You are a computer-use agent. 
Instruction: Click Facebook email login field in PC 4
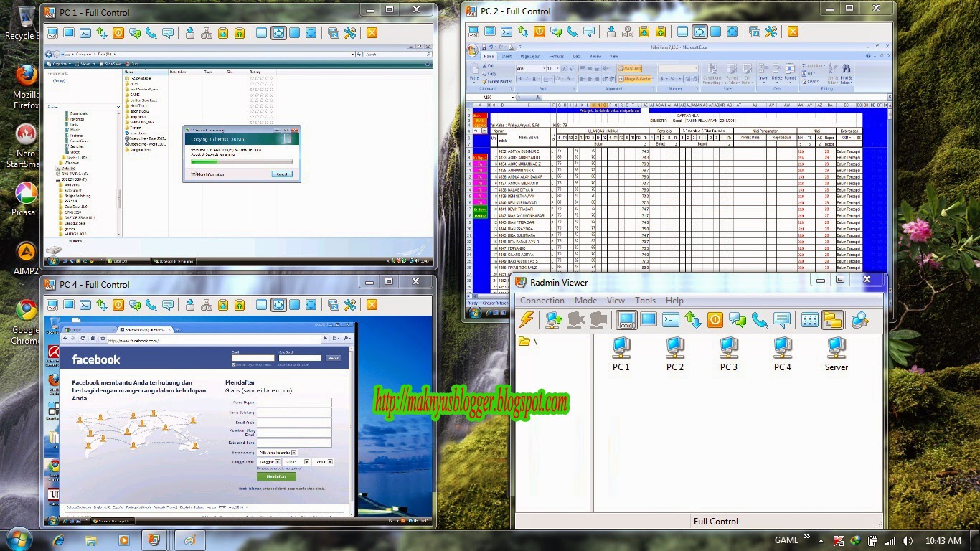coord(253,358)
